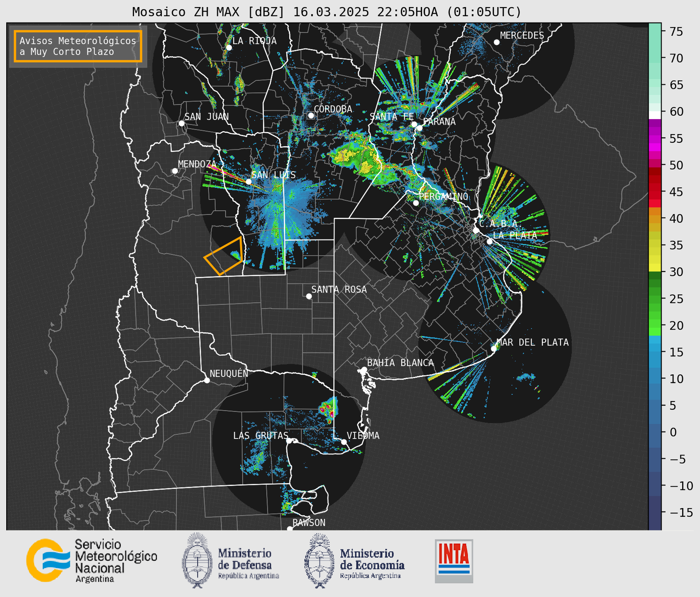This screenshot has width=700, height=597.
Task: Click the Ministerio de Economía crest
Action: 319,560
